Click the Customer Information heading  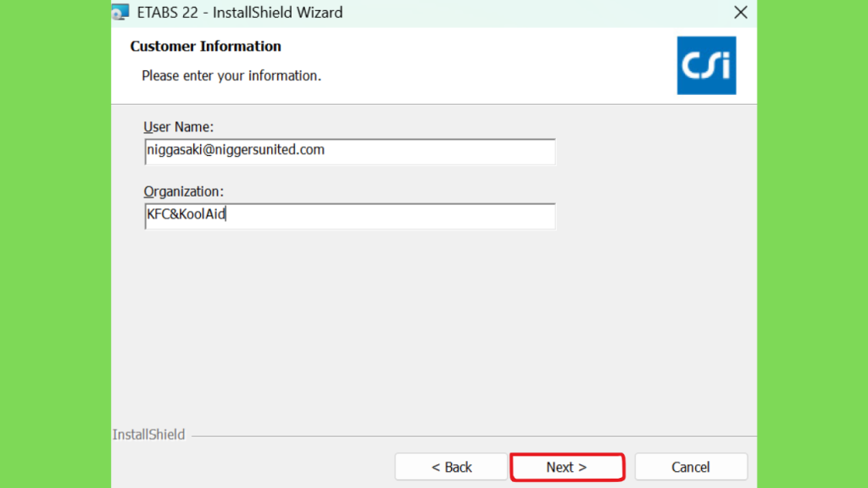click(x=205, y=46)
